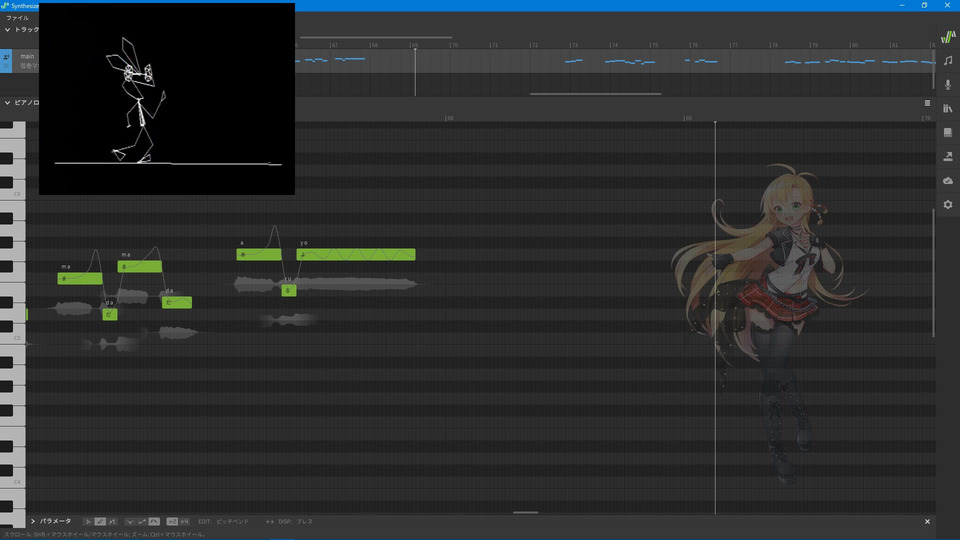The image size is (960, 540).
Task: Open the note properties music-note icon
Action: pyautogui.click(x=948, y=61)
